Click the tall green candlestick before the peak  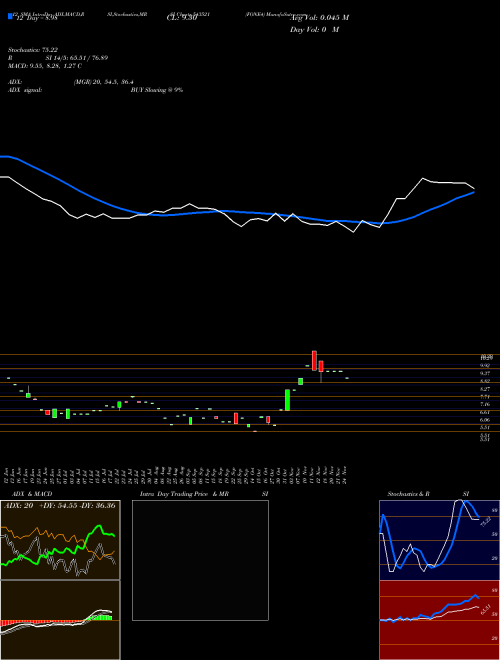[287, 400]
